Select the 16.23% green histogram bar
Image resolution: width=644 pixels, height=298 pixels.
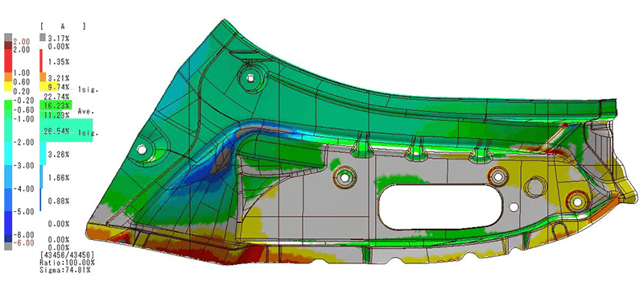[56, 105]
